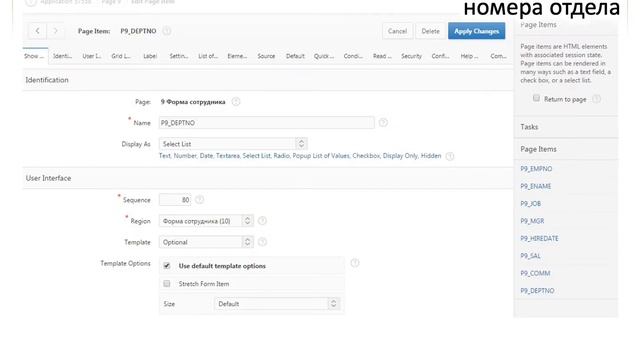Set display type via Popup List of Values link
The image size is (640, 360).
pos(321,156)
